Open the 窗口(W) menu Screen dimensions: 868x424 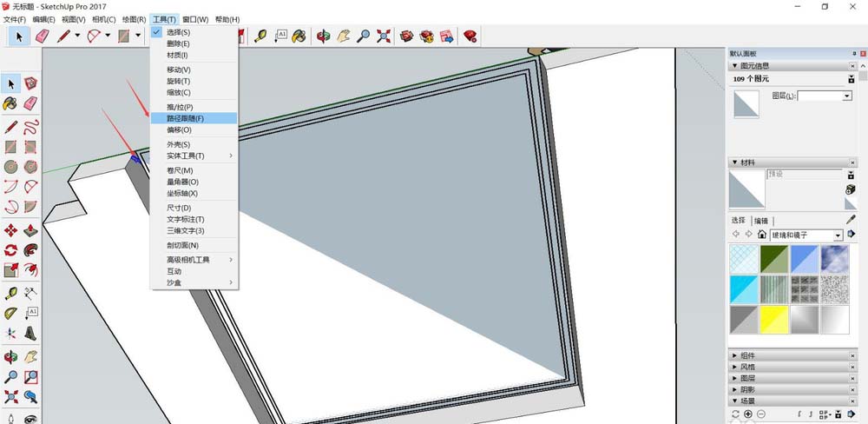pos(195,19)
